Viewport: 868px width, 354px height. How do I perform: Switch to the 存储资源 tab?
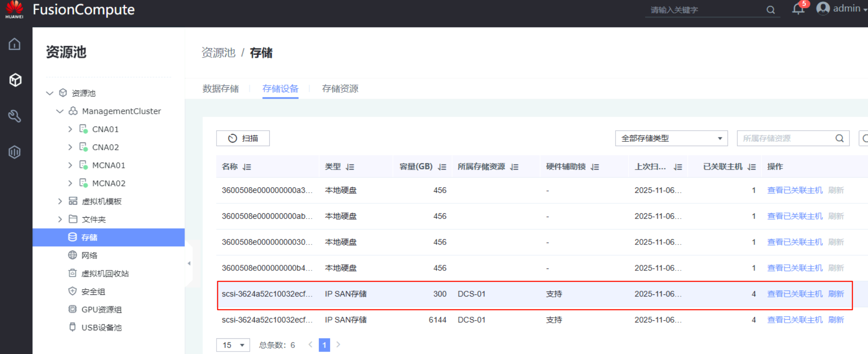[x=340, y=89]
